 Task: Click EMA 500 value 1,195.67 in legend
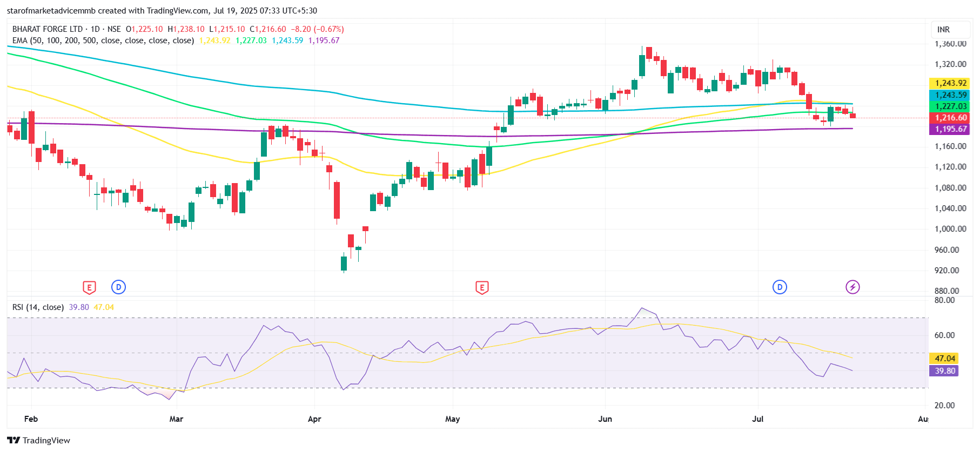(x=324, y=41)
